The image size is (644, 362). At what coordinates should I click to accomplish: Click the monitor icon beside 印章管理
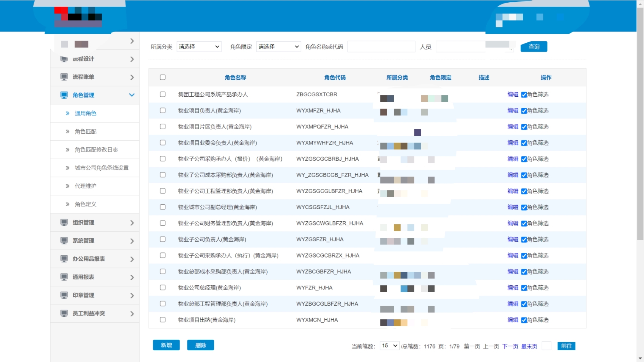pyautogui.click(x=64, y=295)
